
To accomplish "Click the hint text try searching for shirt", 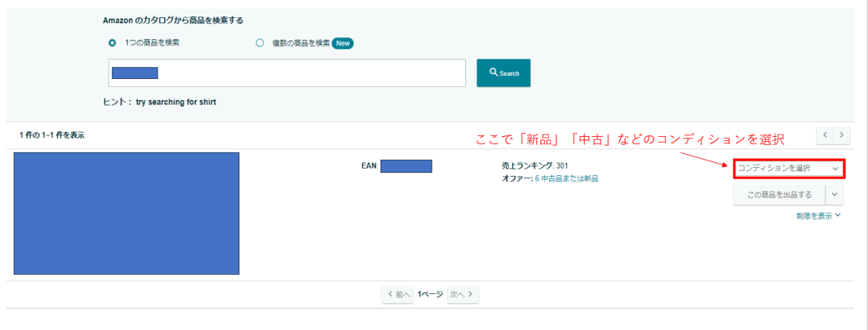I will tap(176, 102).
